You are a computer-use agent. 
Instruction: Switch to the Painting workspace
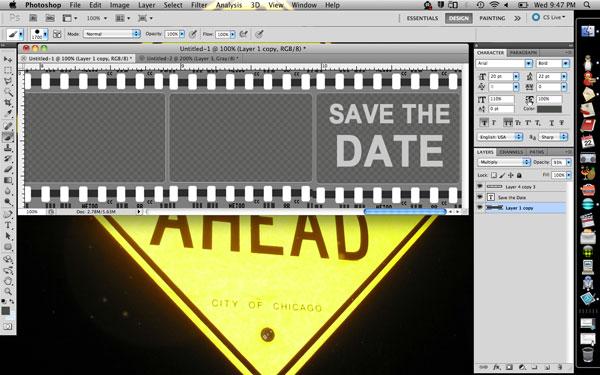(x=492, y=18)
